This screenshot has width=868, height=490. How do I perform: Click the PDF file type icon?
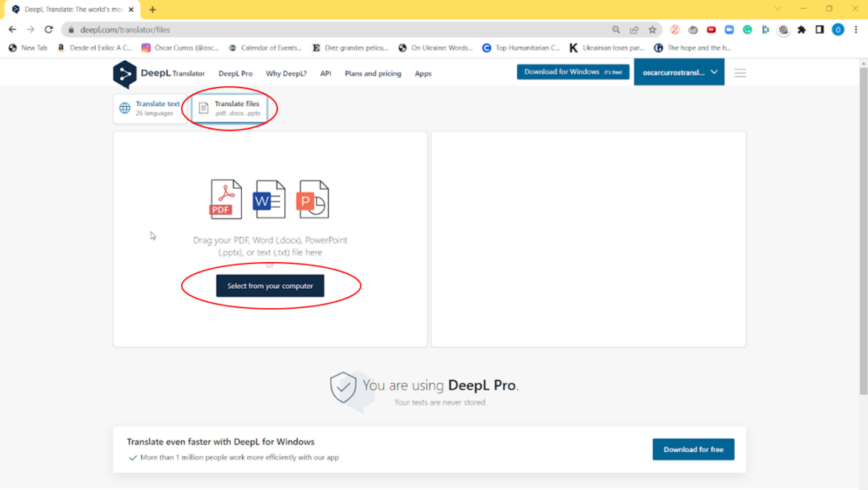tap(226, 199)
